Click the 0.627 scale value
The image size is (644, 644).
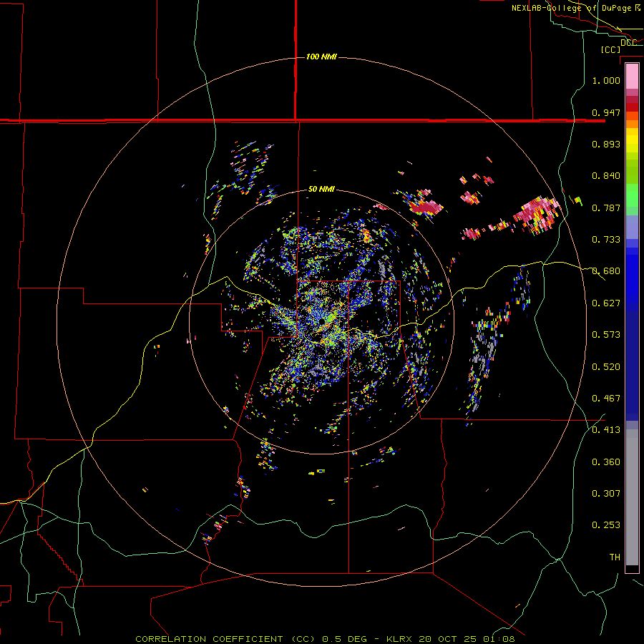click(x=606, y=303)
